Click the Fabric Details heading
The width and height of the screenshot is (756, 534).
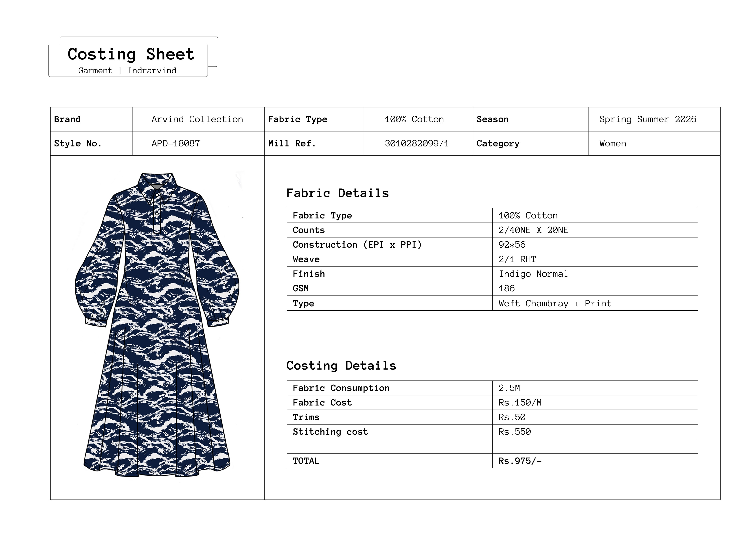337,194
